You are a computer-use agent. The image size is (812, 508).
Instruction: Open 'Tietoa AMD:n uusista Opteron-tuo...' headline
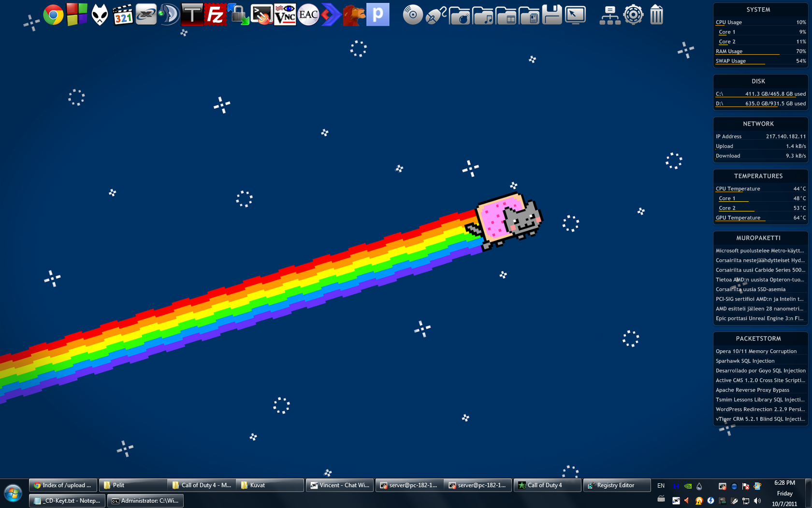760,280
